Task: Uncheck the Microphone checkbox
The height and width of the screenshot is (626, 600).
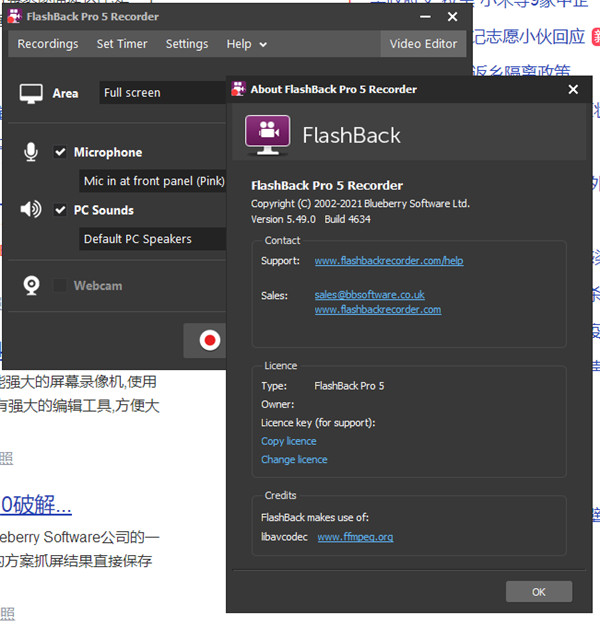Action: click(60, 152)
